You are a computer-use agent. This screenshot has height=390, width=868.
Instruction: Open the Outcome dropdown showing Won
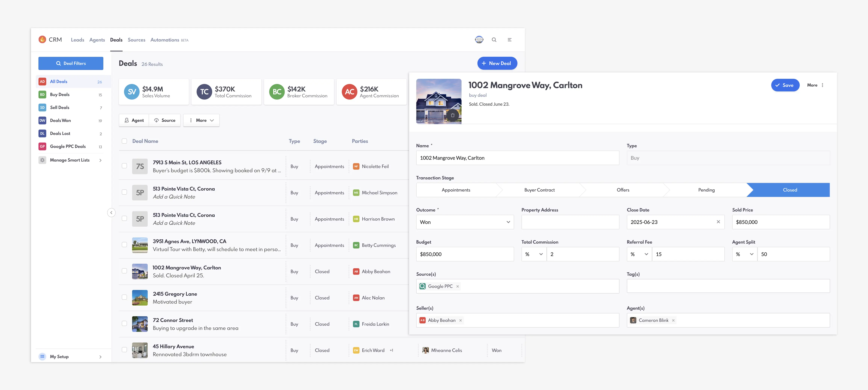pos(465,222)
